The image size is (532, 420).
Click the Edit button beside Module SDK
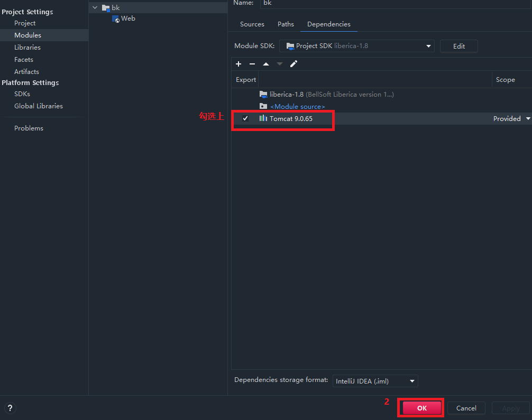[x=458, y=46]
